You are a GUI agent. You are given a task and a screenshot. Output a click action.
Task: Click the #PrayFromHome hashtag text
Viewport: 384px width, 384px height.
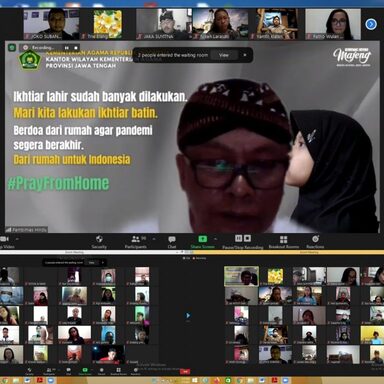(58, 183)
